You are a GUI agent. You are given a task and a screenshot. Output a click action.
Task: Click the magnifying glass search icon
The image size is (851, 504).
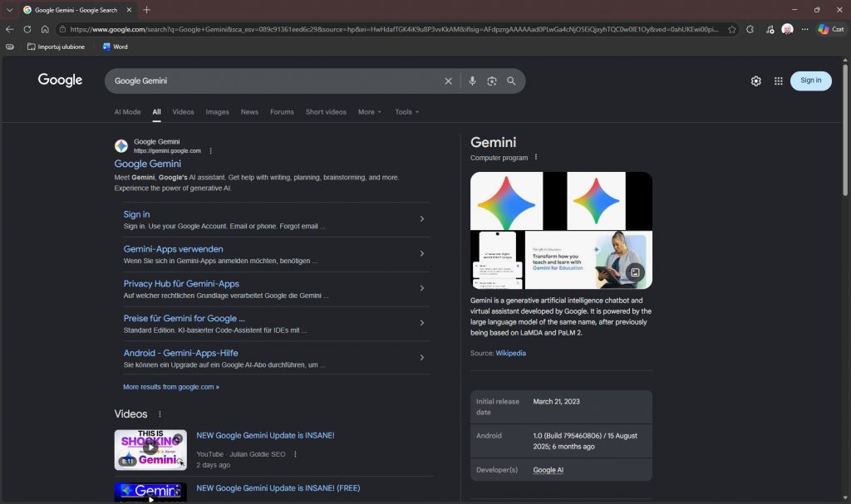[x=511, y=81]
